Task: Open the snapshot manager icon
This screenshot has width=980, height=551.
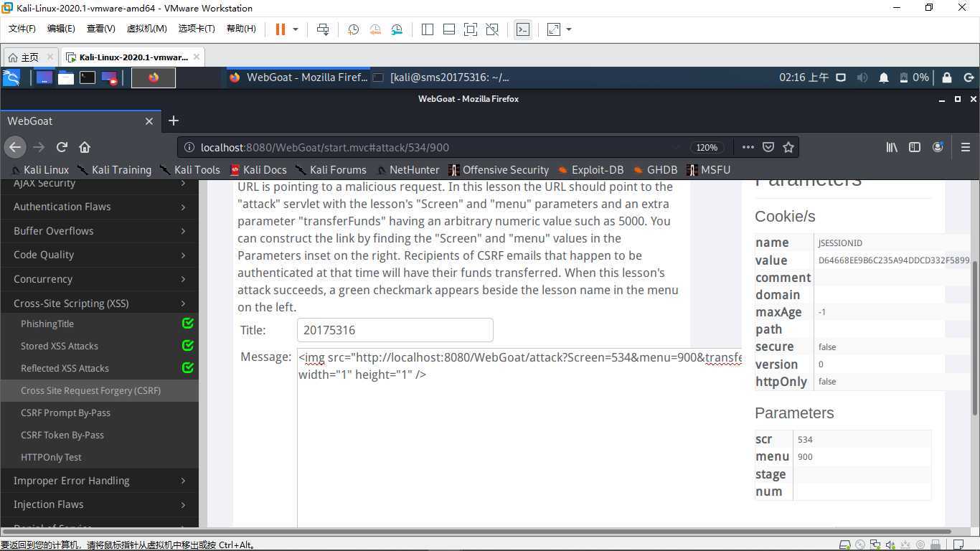Action: point(397,29)
